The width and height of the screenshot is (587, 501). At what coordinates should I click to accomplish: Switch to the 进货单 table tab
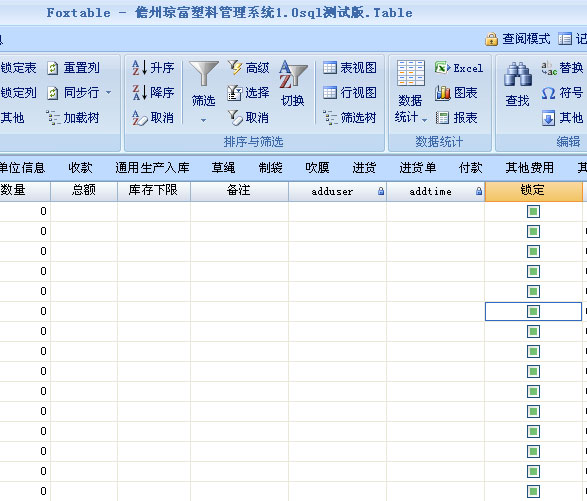pyautogui.click(x=418, y=167)
